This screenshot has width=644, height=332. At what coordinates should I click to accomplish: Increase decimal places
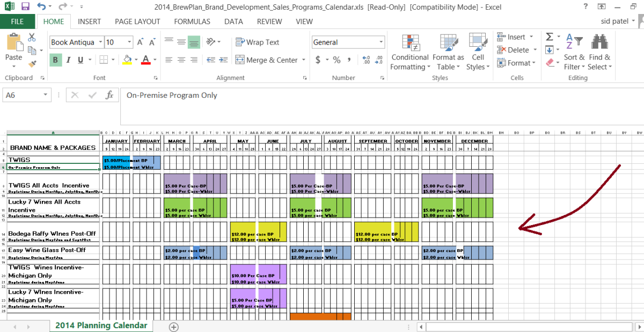pos(367,60)
